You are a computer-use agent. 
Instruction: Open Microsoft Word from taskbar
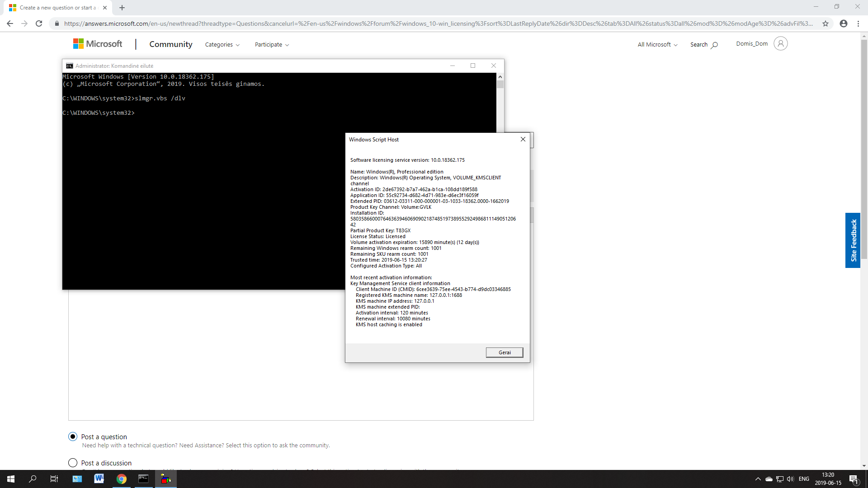coord(99,479)
